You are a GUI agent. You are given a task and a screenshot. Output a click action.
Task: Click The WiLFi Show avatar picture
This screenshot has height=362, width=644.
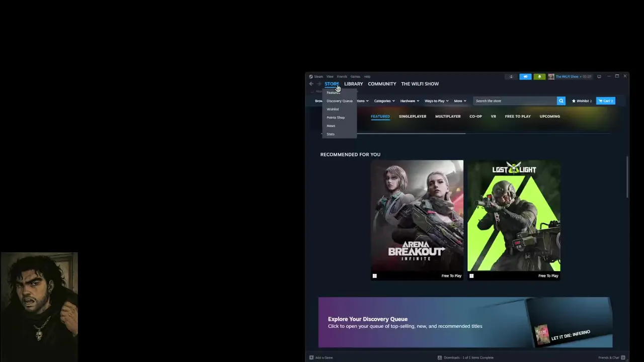tap(551, 76)
